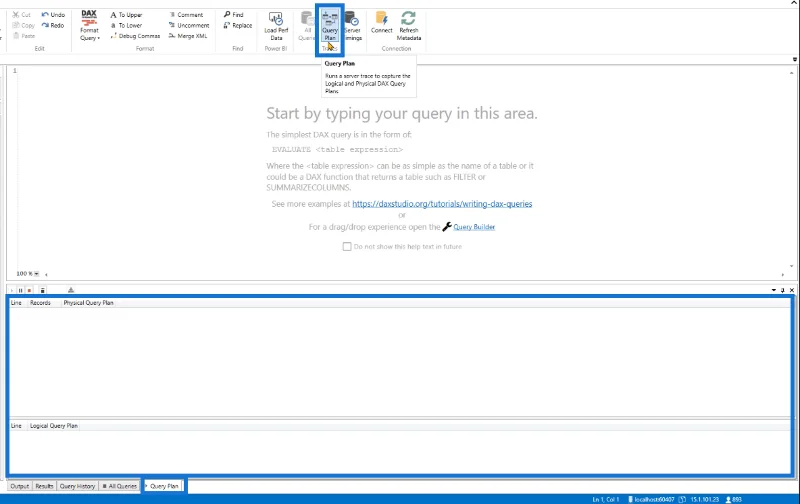Click Refresh Metadata button
Screen dimensions: 800x504
[x=409, y=26]
